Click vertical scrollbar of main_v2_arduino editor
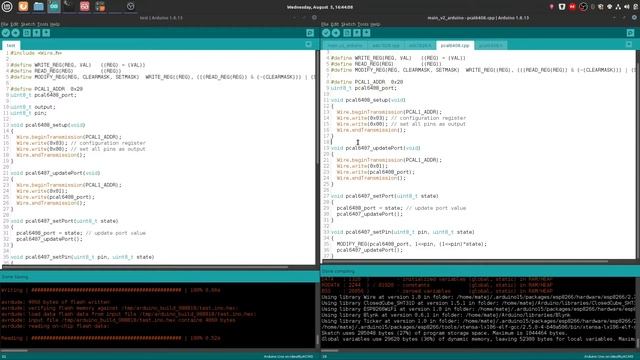Screen dimensions: 640x360 [638, 154]
